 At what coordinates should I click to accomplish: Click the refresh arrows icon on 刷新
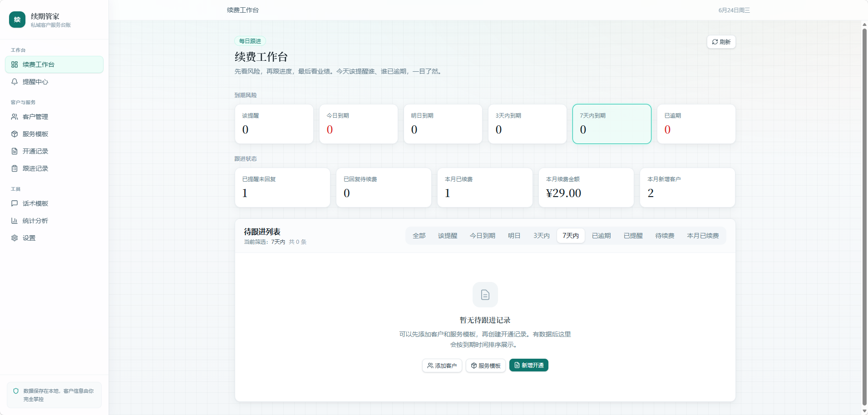tap(715, 42)
